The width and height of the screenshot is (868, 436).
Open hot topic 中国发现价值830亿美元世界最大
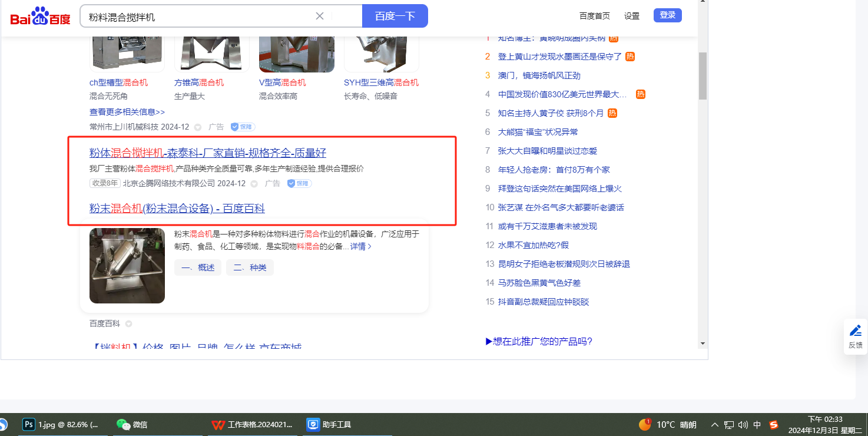tap(562, 94)
